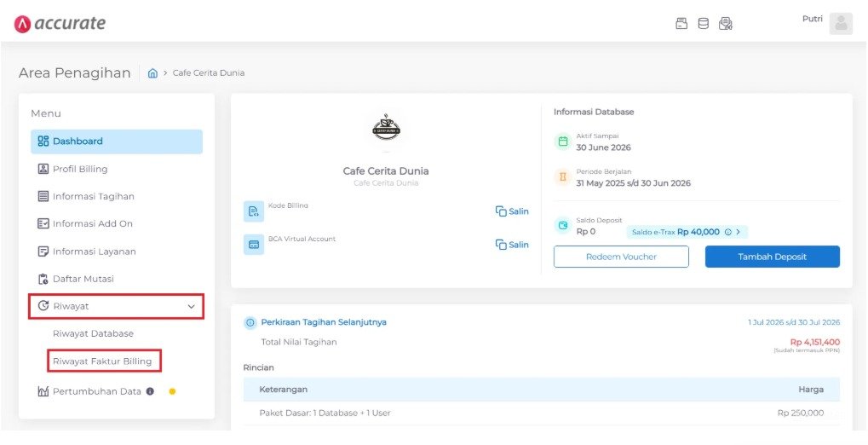
Task: Click the Pertumbuhan Data chart icon
Action: click(x=43, y=391)
